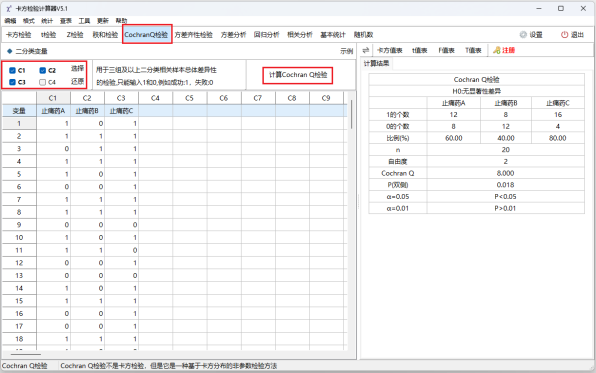Click the red 注册 register link

509,50
